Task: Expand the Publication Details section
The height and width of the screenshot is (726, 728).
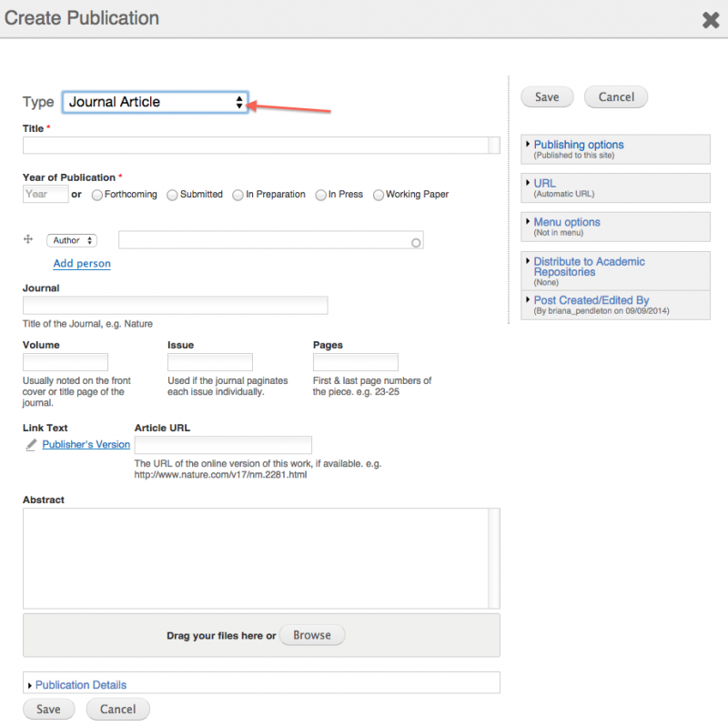Action: pos(81,685)
